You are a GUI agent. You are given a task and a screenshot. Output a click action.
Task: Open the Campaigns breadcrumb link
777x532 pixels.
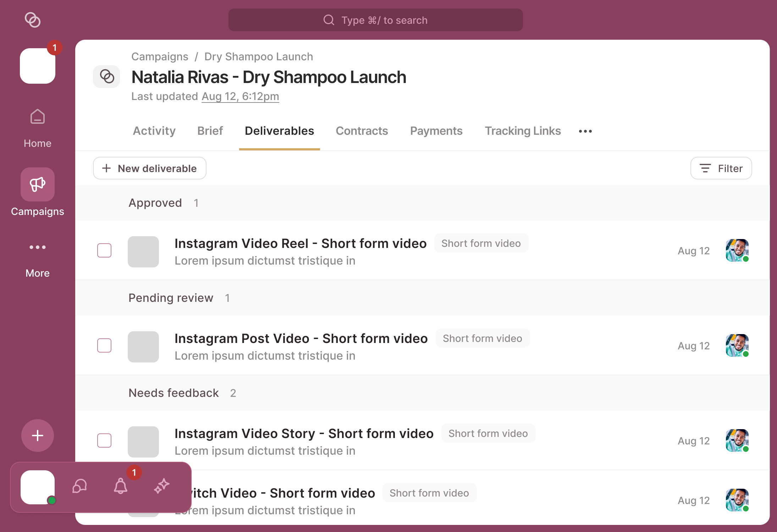(160, 56)
